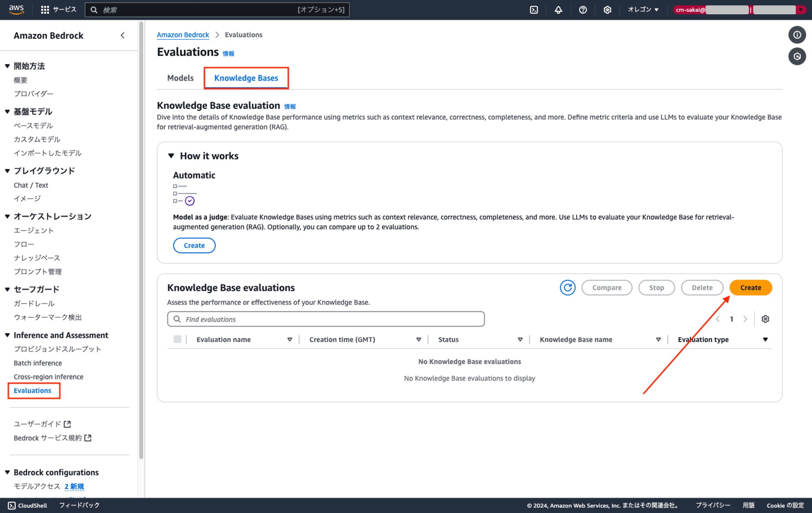Click the orange Create button

tap(751, 287)
